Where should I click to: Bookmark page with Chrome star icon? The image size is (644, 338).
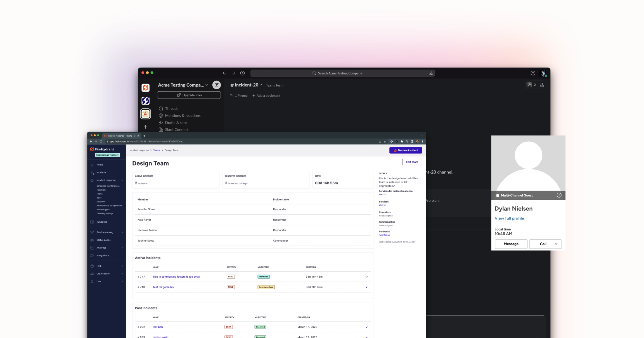point(385,141)
